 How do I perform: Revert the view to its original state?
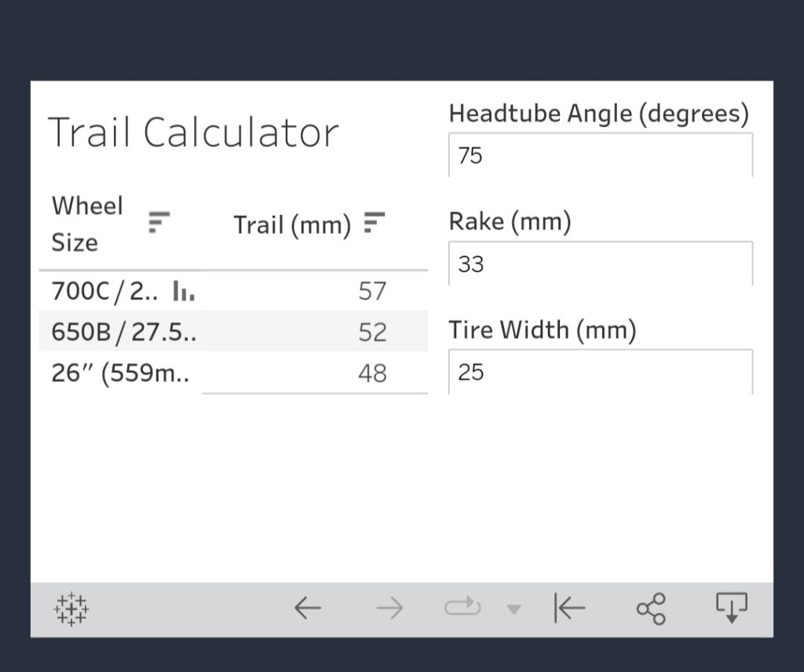(x=569, y=608)
